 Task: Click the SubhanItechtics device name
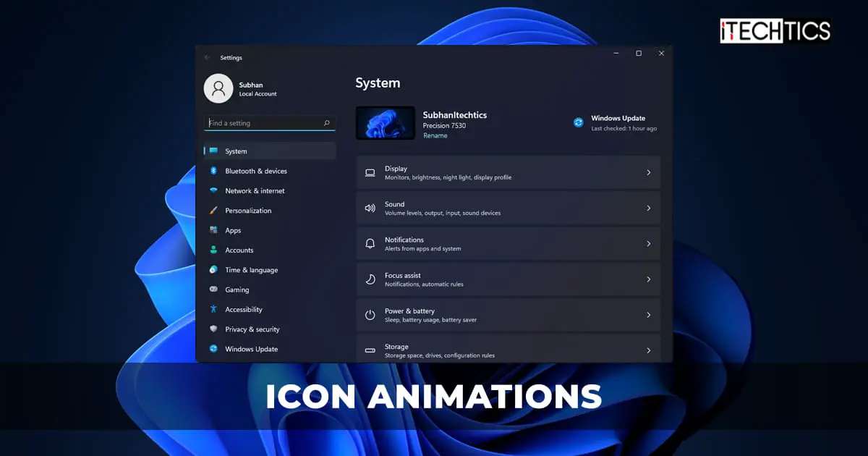[455, 115]
